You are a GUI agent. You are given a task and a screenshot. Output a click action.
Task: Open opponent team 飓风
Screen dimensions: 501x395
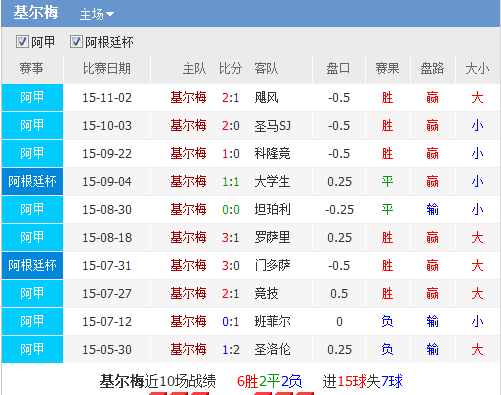(x=266, y=98)
